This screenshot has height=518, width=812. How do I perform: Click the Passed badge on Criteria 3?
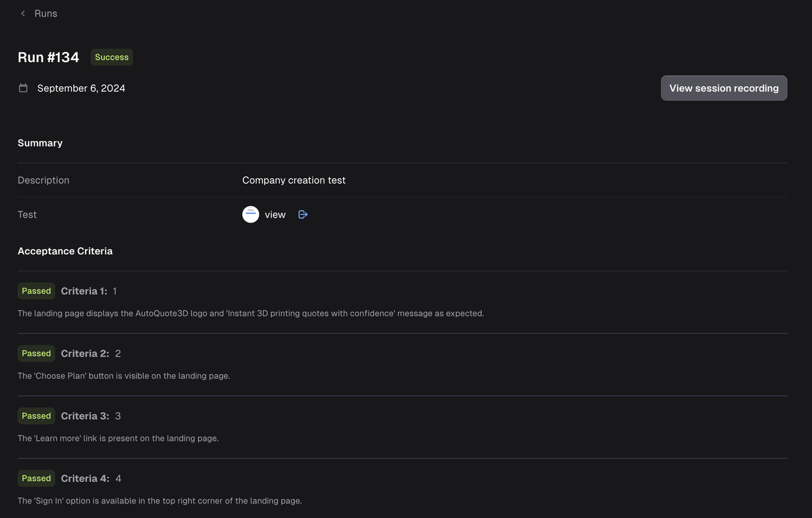[x=36, y=415]
